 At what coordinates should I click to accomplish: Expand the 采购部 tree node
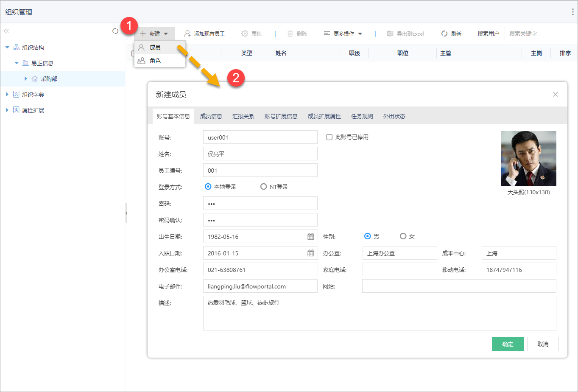click(x=26, y=78)
